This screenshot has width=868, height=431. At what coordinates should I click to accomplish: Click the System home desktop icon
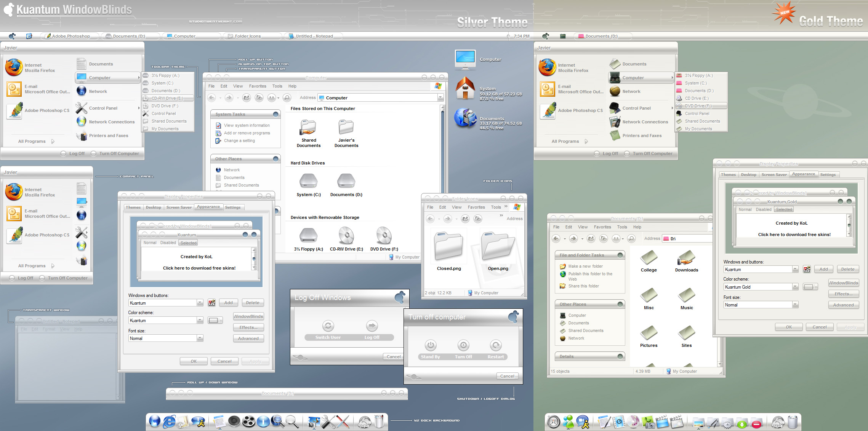tap(465, 88)
